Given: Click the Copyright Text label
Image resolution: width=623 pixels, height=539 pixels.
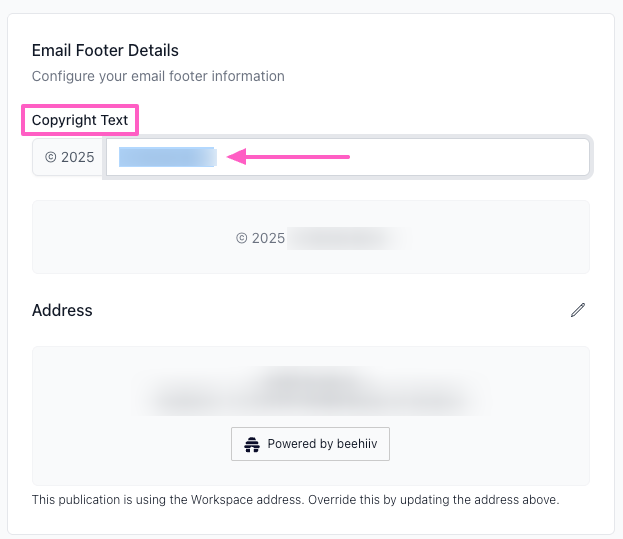Looking at the screenshot, I should point(80,120).
